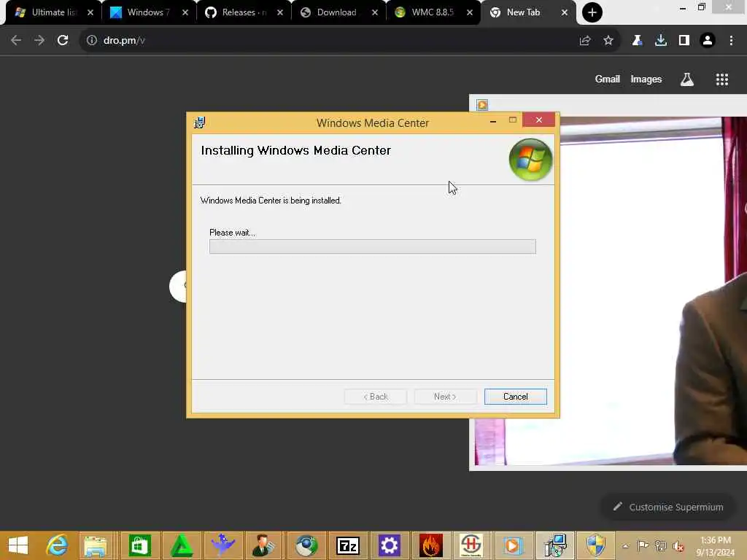Open the blue bird app on taskbar
Viewport: 747px width, 560px height.
click(x=223, y=545)
